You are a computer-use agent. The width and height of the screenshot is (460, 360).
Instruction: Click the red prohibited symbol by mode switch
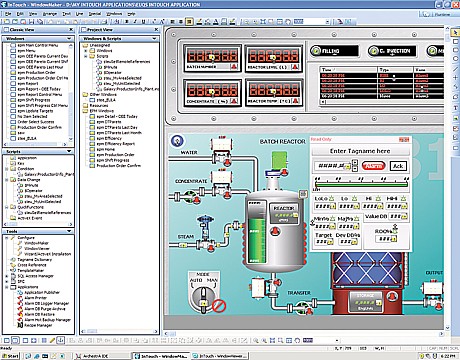pos(219,305)
